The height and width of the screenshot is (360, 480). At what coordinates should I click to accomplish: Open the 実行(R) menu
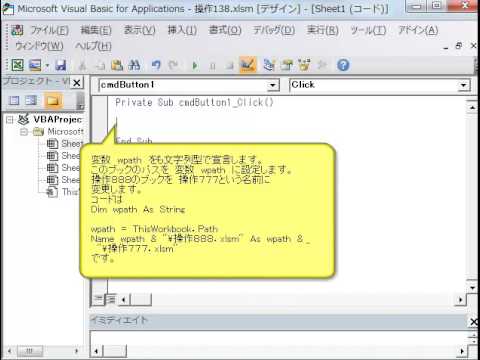point(323,30)
